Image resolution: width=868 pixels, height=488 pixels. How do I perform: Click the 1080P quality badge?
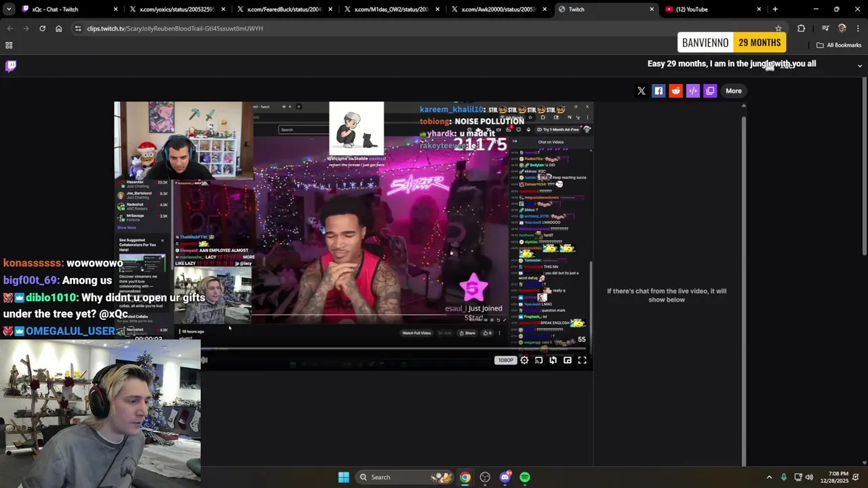pyautogui.click(x=506, y=361)
